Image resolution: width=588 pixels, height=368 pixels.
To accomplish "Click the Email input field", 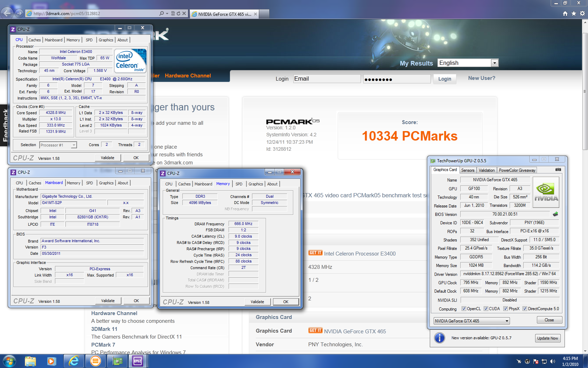I will (327, 79).
